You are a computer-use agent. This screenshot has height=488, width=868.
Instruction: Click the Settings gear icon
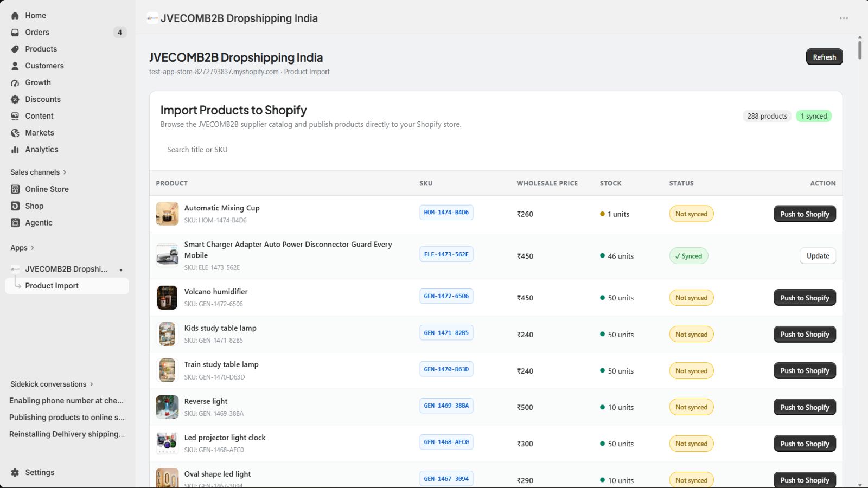pyautogui.click(x=15, y=473)
